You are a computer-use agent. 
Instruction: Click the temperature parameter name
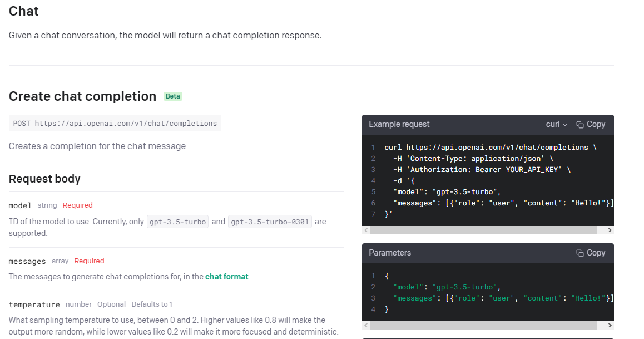pos(34,304)
